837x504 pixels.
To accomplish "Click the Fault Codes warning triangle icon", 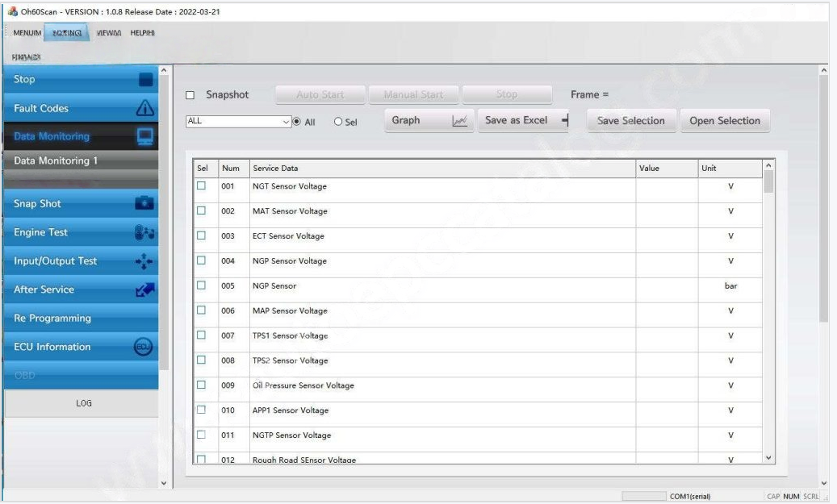I will click(145, 109).
